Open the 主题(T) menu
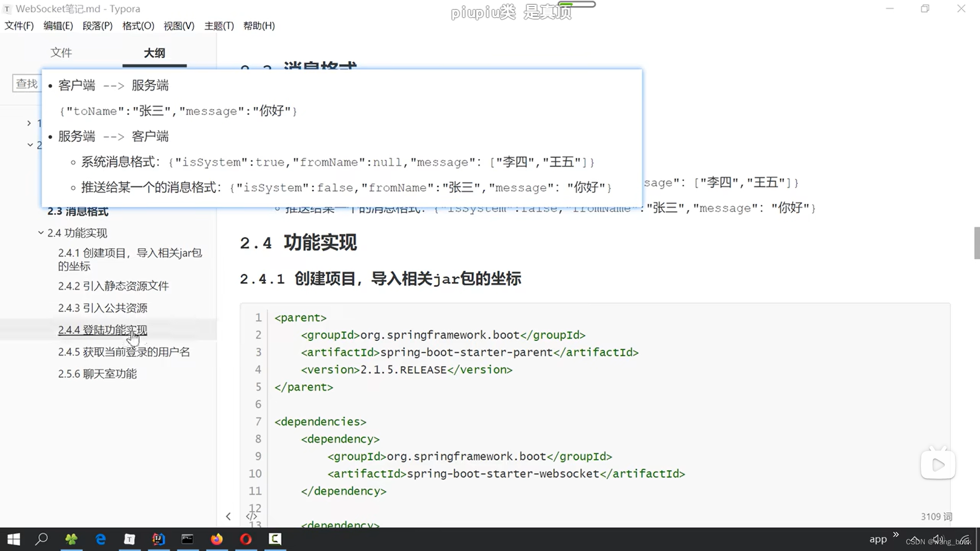980x551 pixels. 219,26
